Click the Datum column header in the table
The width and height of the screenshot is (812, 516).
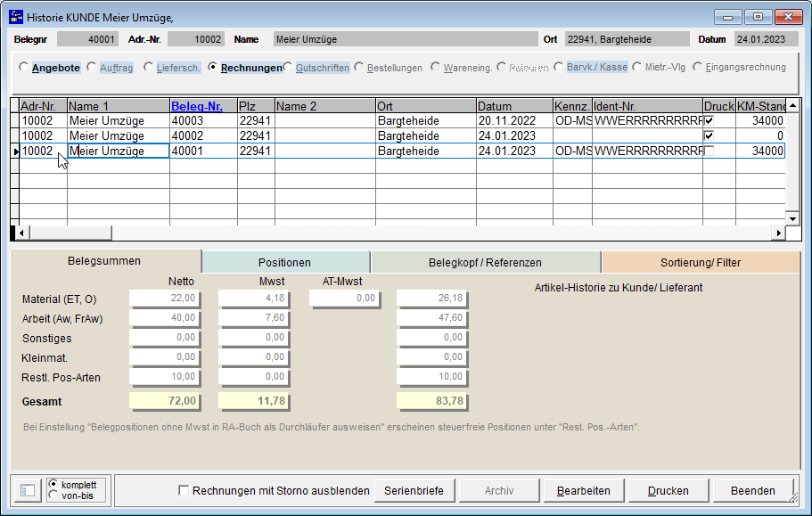click(x=515, y=106)
